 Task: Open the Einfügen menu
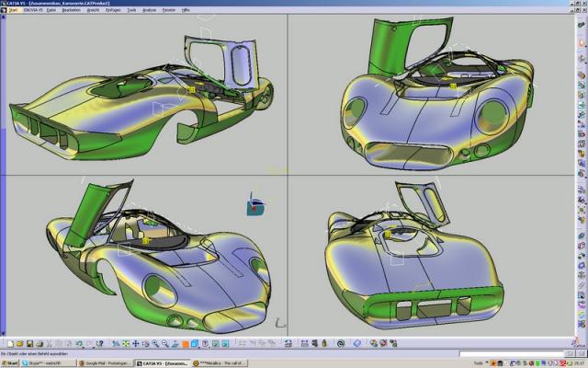(113, 10)
